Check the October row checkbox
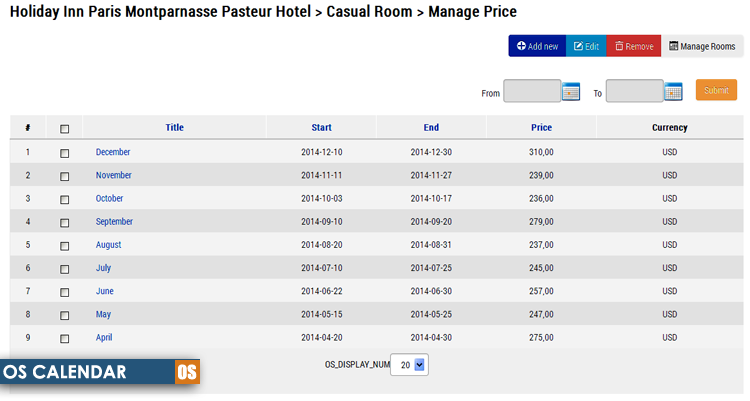The height and width of the screenshot is (401, 750). 65,200
